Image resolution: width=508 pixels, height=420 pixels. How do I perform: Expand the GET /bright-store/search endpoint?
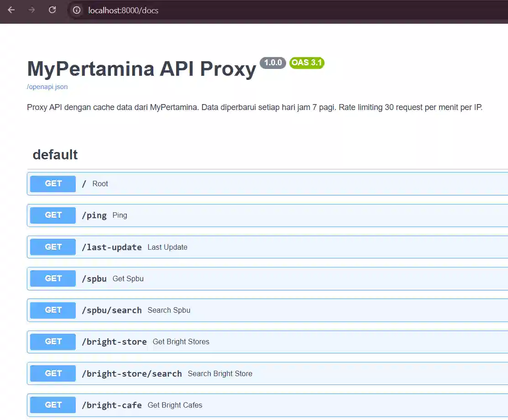267,373
